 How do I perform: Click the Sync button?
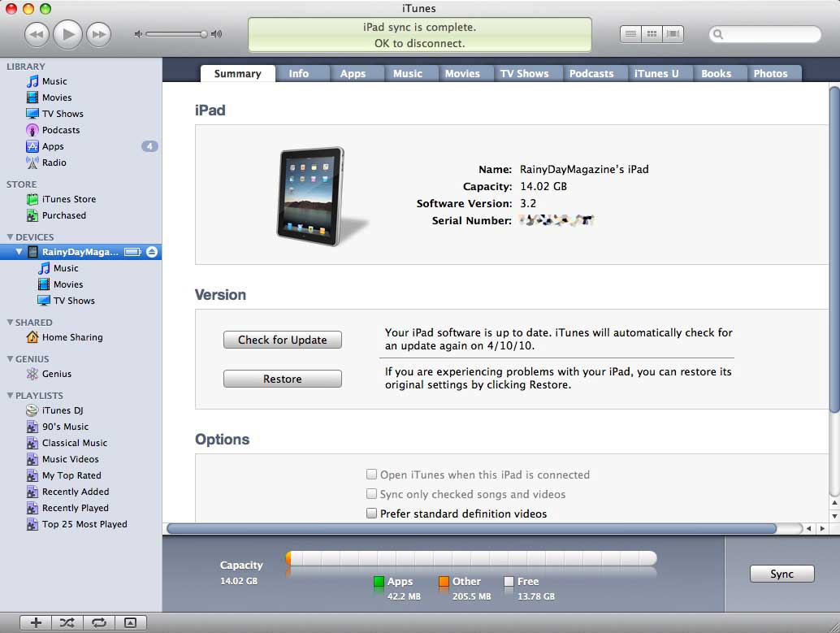782,574
